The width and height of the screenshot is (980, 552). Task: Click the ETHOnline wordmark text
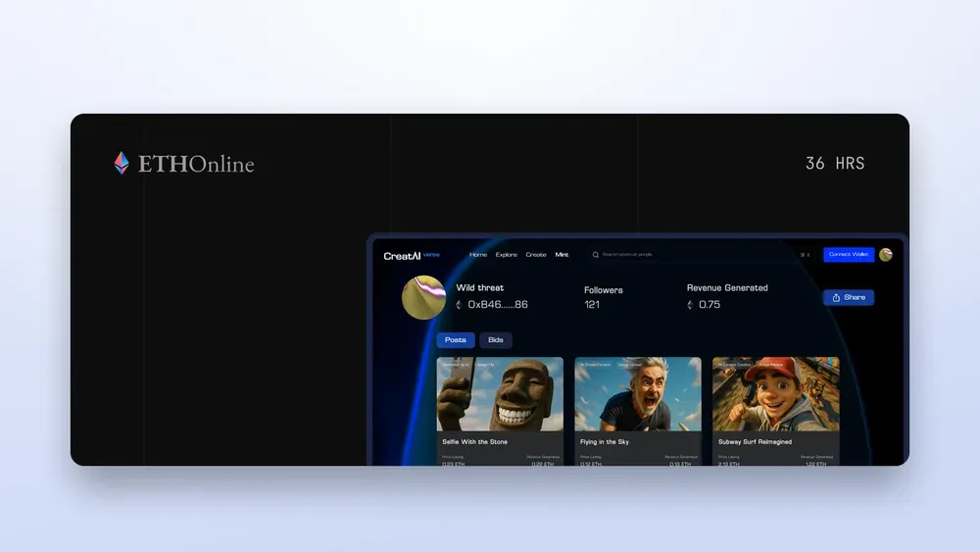pos(196,164)
